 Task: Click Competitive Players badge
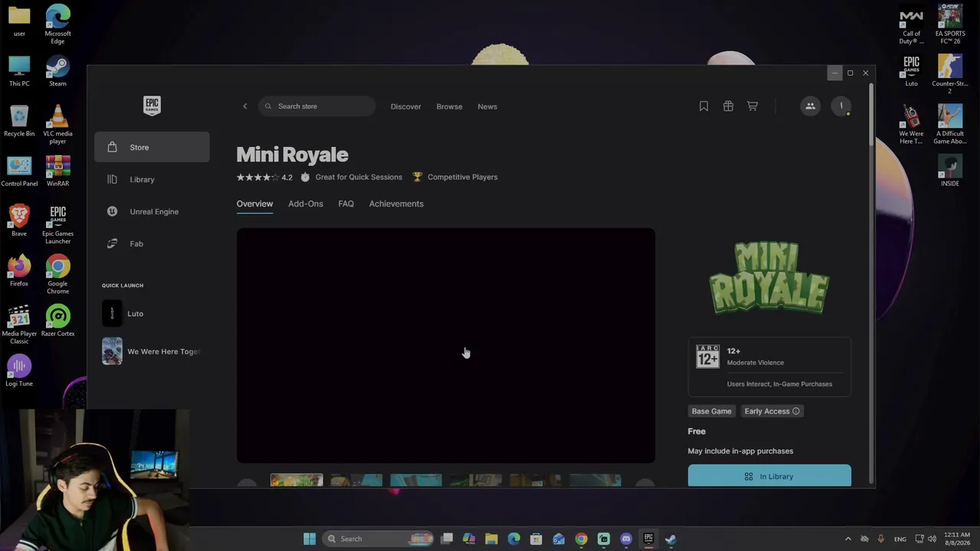pyautogui.click(x=455, y=177)
